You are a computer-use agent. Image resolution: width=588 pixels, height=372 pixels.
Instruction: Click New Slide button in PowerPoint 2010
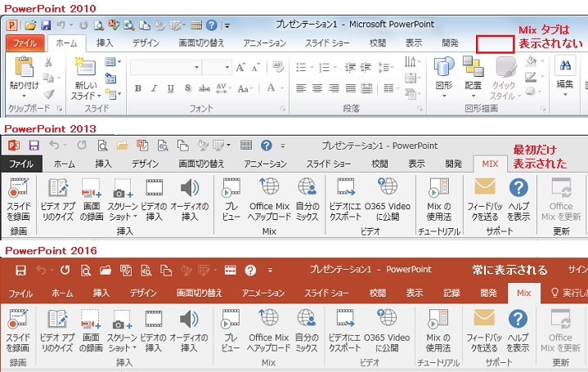tap(86, 78)
